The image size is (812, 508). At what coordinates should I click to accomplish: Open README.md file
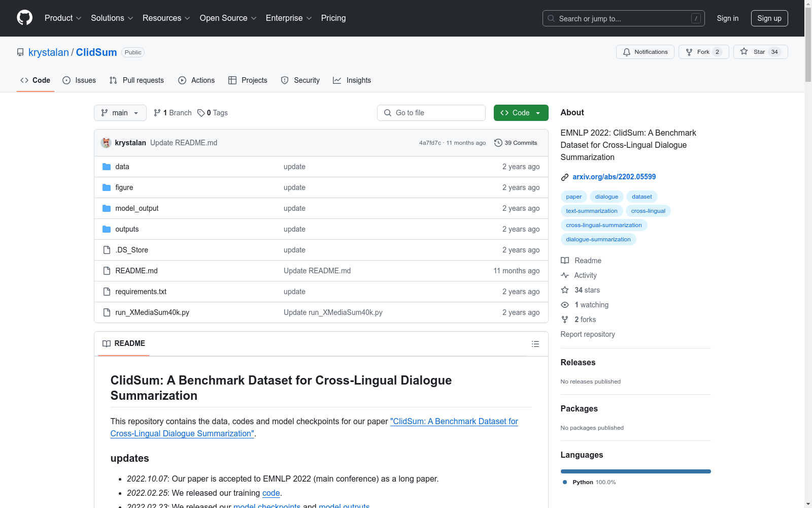coord(137,271)
